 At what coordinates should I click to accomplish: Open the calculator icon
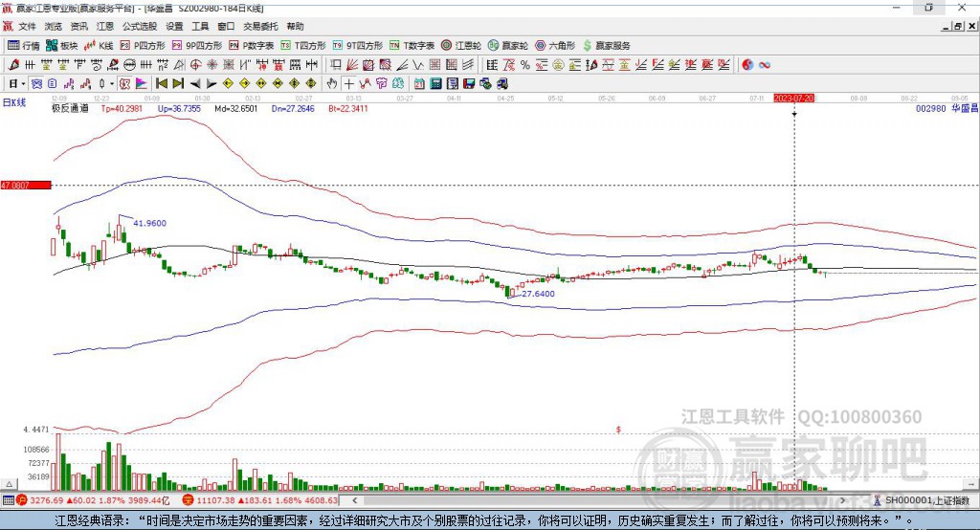[435, 84]
